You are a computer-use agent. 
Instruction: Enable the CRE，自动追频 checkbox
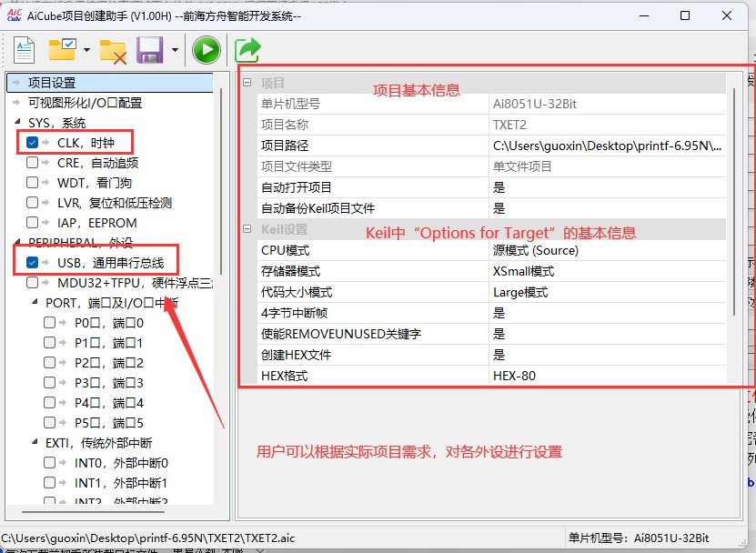pyautogui.click(x=33, y=163)
